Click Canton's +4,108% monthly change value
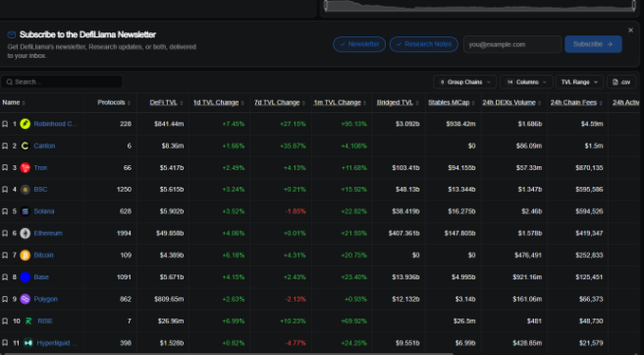 point(354,146)
